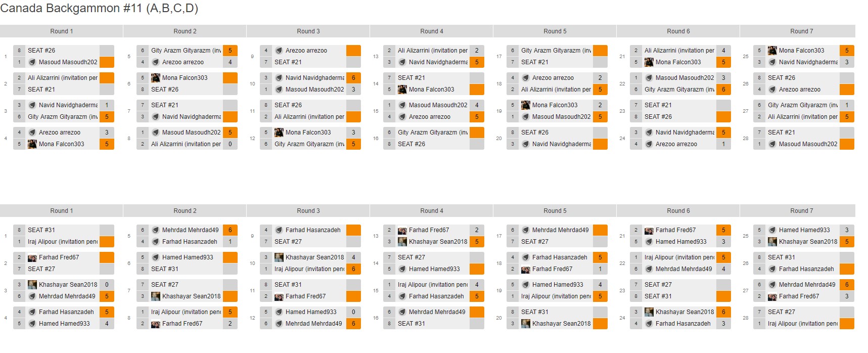Click Navid's avatar in match against Gity Arazm
Viewport: 868px width, 353px height.
(32, 105)
